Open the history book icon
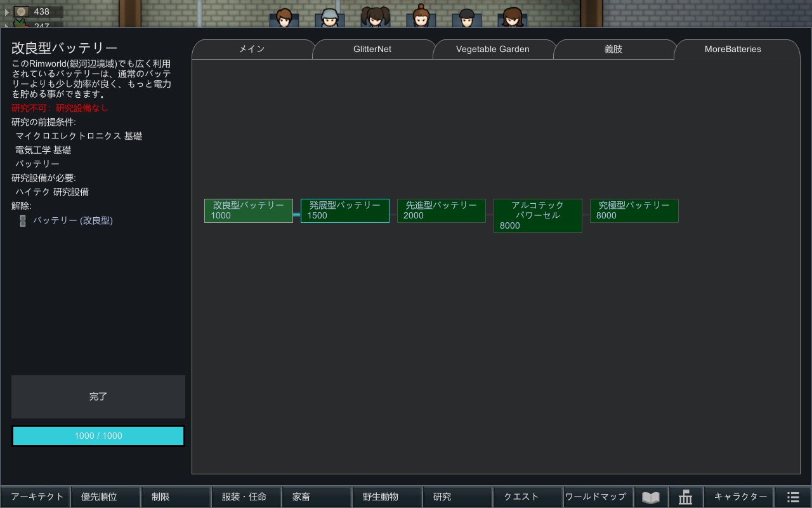Screen dimensions: 812x508 click(651, 497)
